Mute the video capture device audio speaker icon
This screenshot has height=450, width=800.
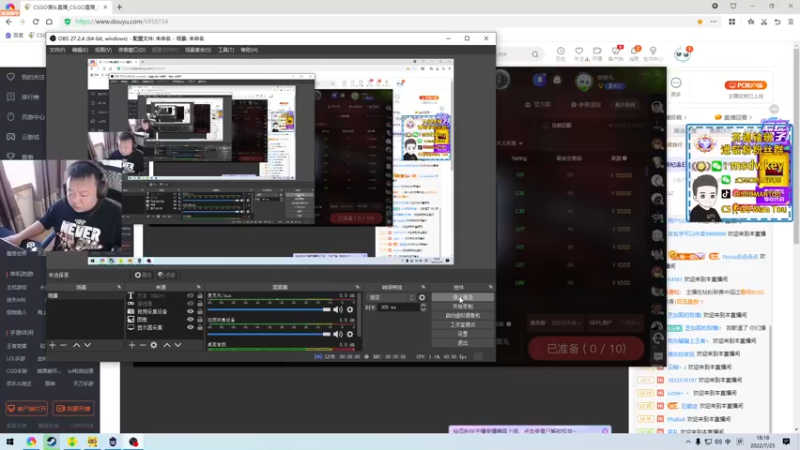click(x=338, y=334)
